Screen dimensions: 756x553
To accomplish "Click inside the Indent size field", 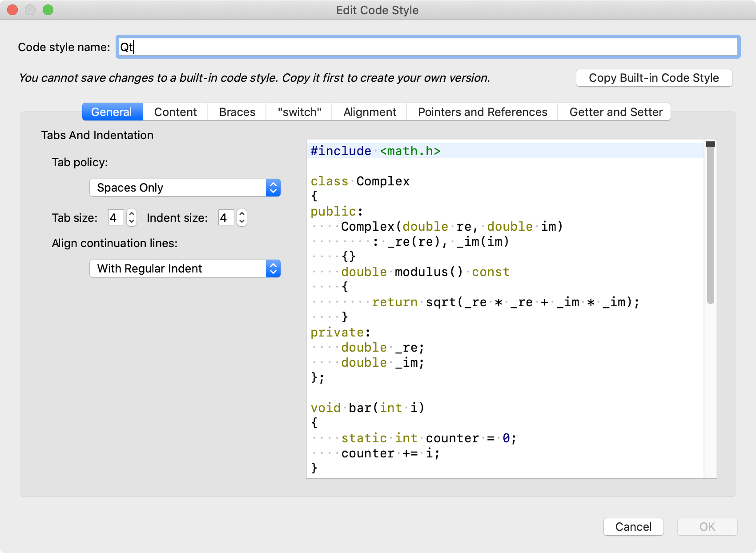I will pyautogui.click(x=225, y=218).
